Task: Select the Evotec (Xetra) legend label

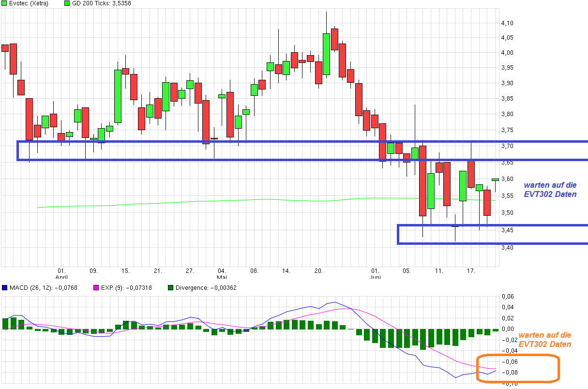Action: pyautogui.click(x=29, y=3)
